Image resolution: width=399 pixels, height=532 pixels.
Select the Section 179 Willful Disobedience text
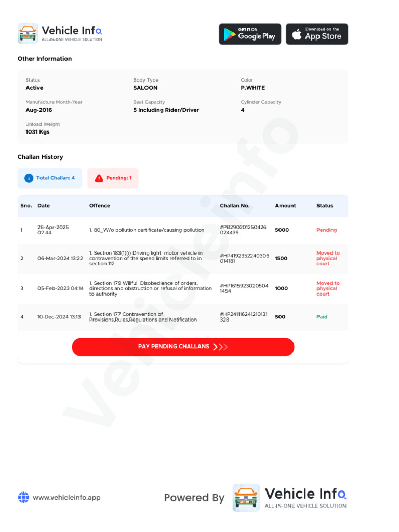(150, 288)
